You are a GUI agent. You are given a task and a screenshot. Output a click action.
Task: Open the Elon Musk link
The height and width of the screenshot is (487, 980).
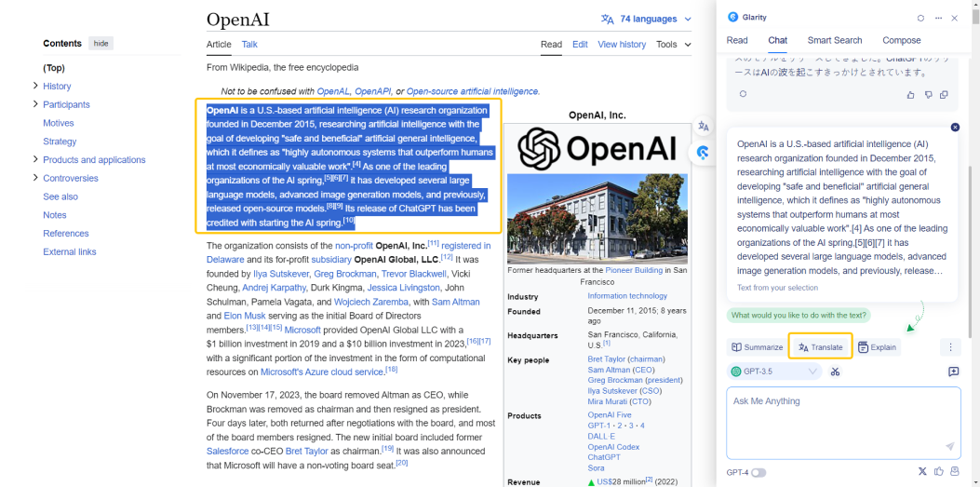(x=245, y=316)
